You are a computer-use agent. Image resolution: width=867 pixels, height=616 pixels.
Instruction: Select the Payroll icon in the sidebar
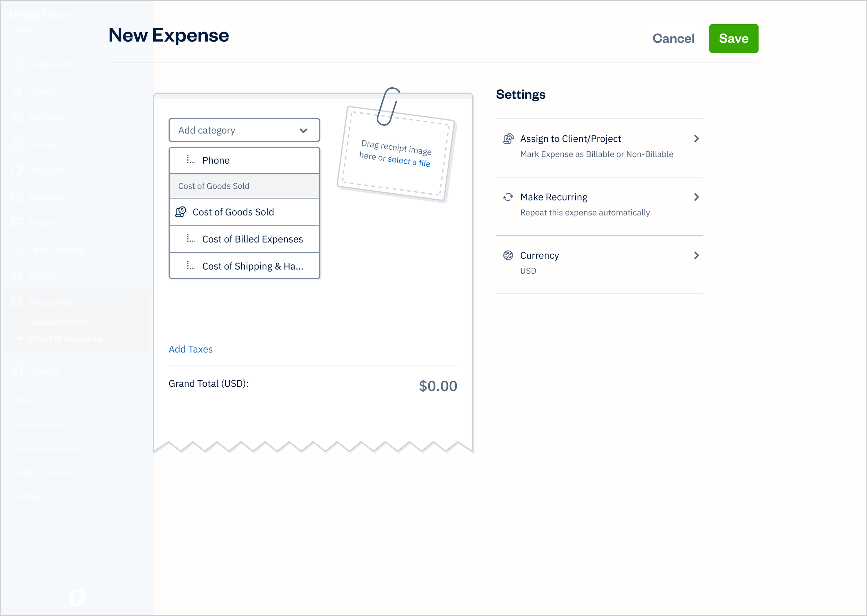coord(17,276)
